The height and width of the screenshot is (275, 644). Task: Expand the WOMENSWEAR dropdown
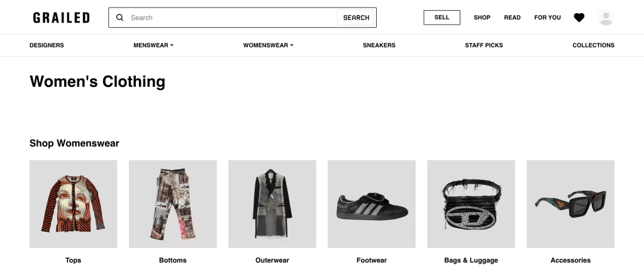268,45
